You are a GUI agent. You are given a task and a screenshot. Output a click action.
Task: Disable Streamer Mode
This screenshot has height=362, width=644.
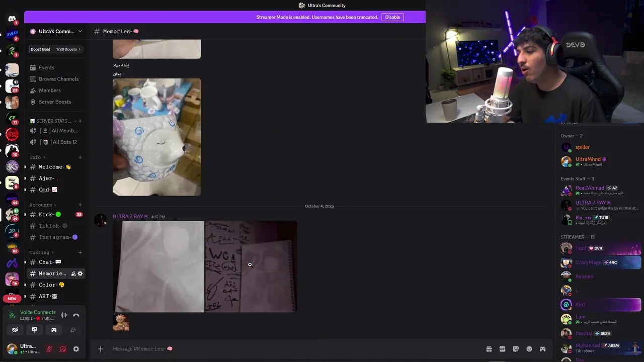(392, 17)
